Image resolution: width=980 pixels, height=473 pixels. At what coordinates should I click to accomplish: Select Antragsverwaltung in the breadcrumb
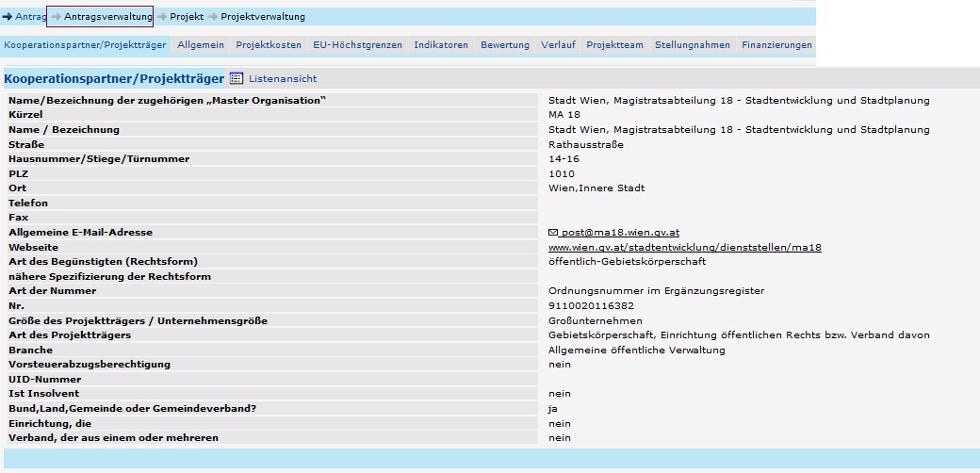click(x=107, y=17)
